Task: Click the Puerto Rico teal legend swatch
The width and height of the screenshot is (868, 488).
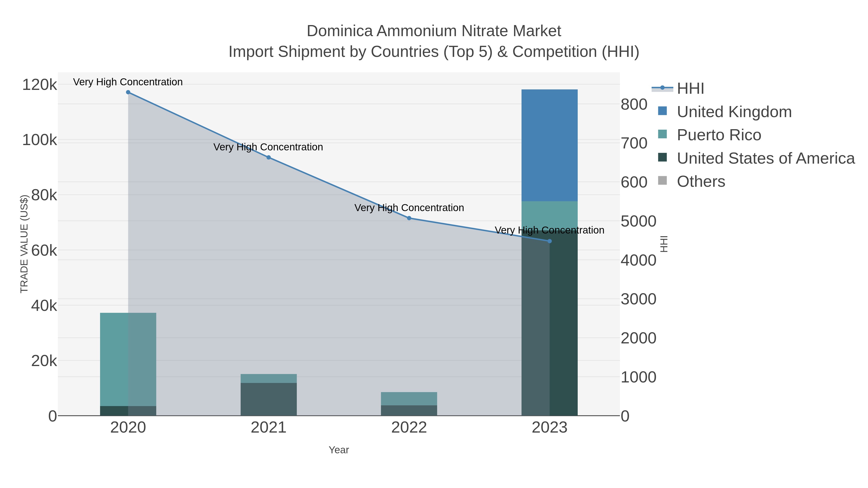Action: click(663, 134)
